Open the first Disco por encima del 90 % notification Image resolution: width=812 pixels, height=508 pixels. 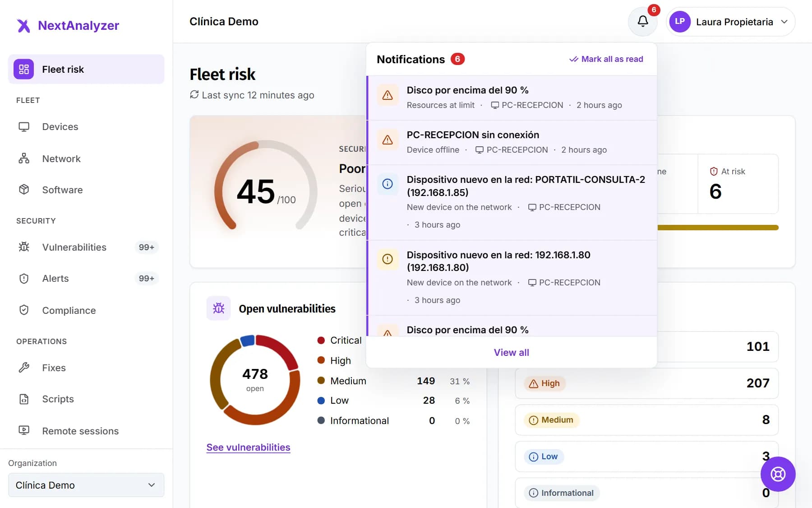click(512, 98)
